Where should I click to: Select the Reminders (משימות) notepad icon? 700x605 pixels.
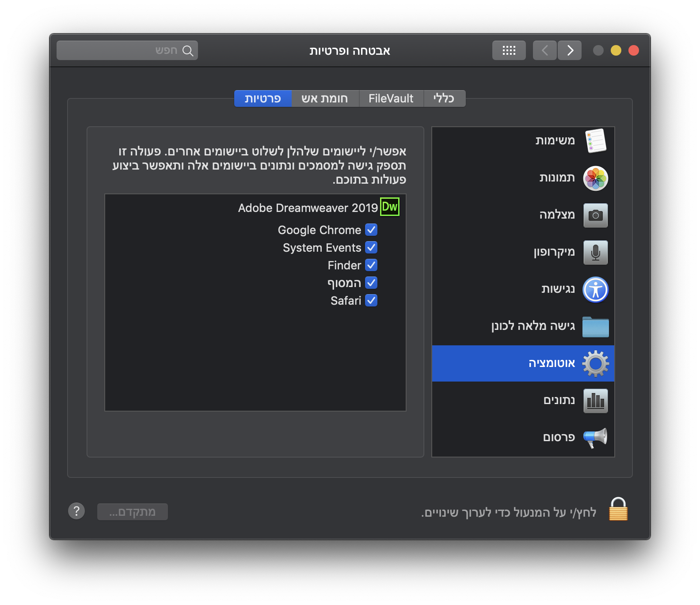click(595, 141)
